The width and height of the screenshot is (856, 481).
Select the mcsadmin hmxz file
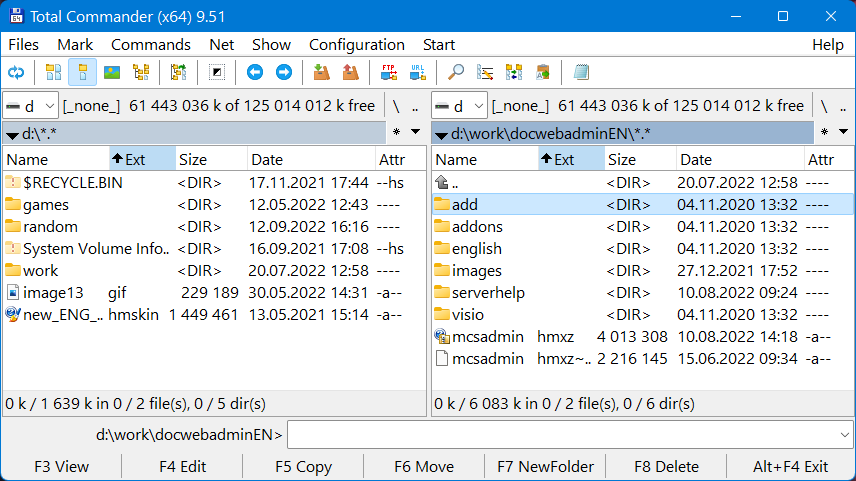click(643, 337)
